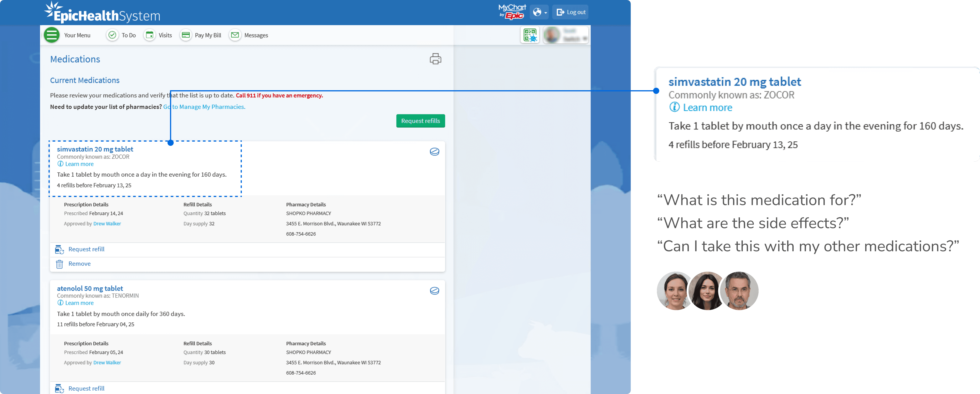The image size is (980, 394).
Task: Click the trash icon next to Remove
Action: pyautogui.click(x=59, y=264)
